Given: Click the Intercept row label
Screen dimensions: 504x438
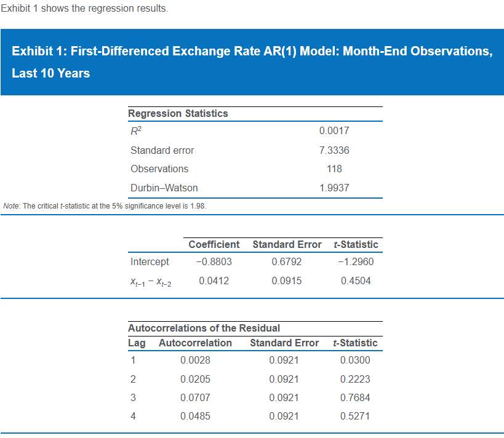Looking at the screenshot, I should [x=150, y=261].
